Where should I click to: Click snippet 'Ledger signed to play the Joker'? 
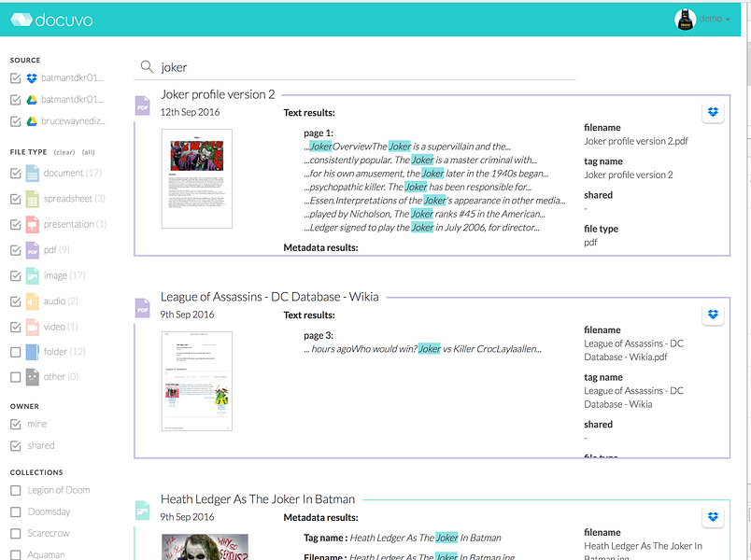(x=421, y=228)
